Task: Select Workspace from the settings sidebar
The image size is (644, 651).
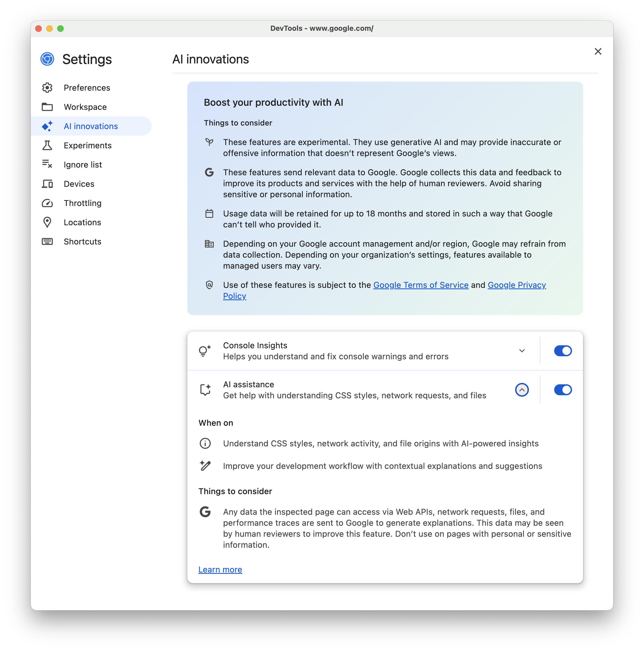Action: (84, 107)
